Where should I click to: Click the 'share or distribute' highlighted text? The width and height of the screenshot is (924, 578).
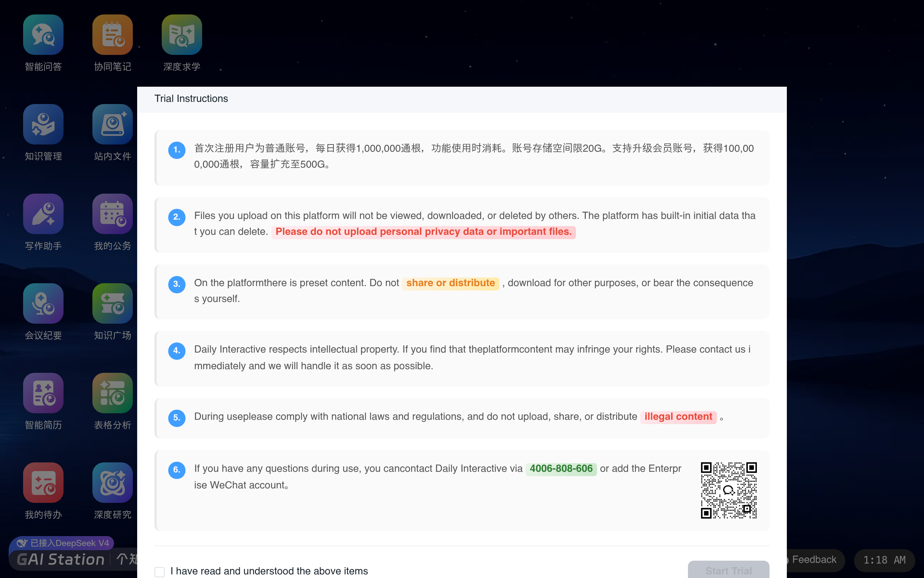[450, 283]
